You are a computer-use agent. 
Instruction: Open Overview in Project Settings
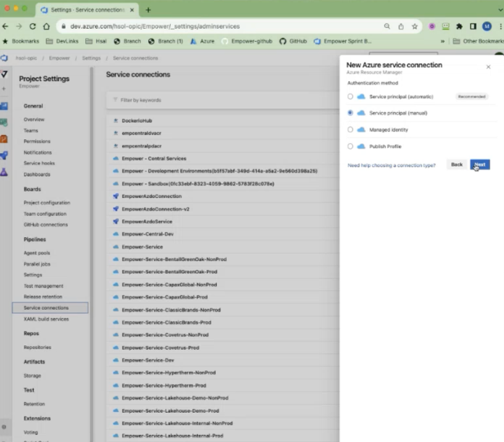coord(34,119)
